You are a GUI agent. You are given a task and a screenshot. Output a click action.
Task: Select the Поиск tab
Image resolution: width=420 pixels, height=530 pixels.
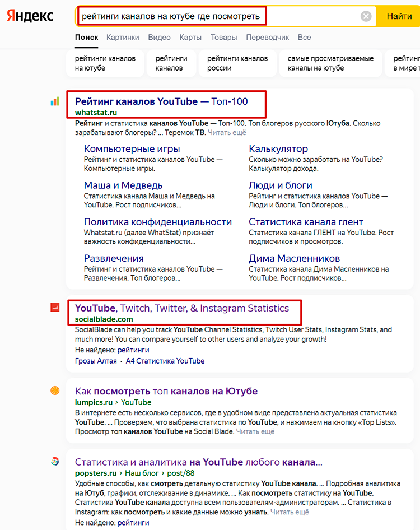86,37
